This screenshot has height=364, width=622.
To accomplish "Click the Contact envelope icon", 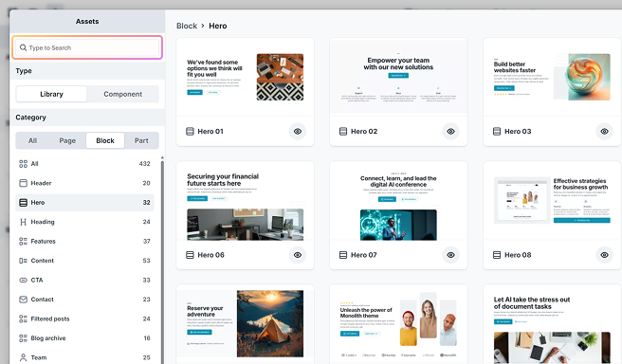I will (x=23, y=300).
